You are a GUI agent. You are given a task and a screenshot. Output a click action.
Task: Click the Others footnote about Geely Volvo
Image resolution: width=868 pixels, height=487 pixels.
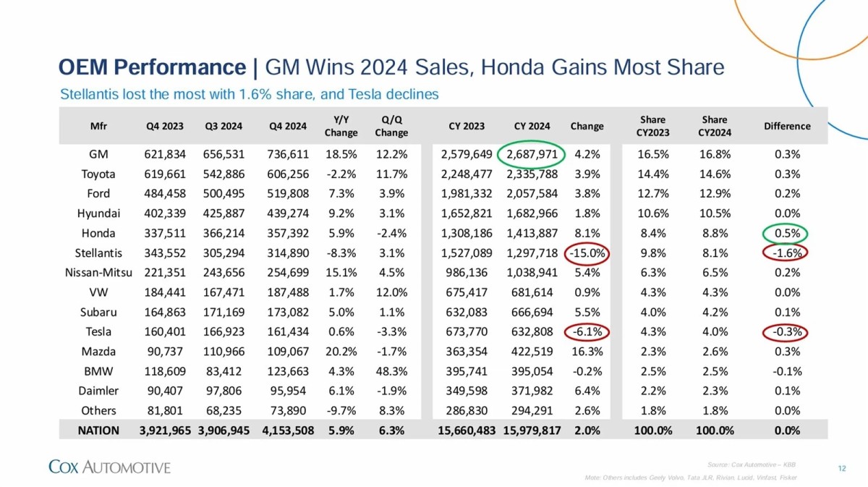(690, 478)
